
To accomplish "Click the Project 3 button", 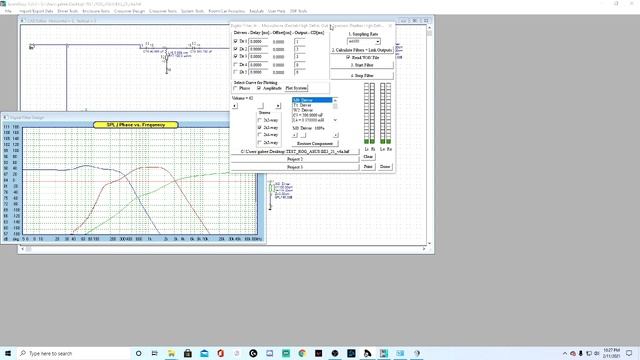I will tap(295, 167).
